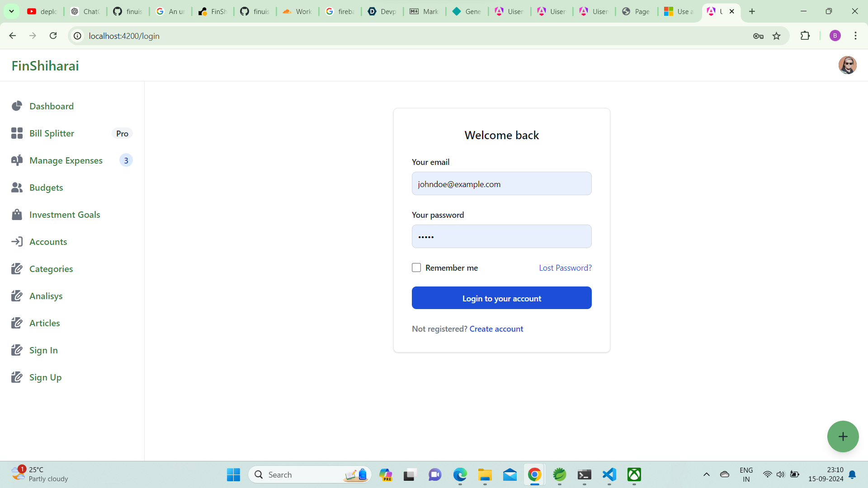Switch to the FinSh browser tab

point(212,11)
